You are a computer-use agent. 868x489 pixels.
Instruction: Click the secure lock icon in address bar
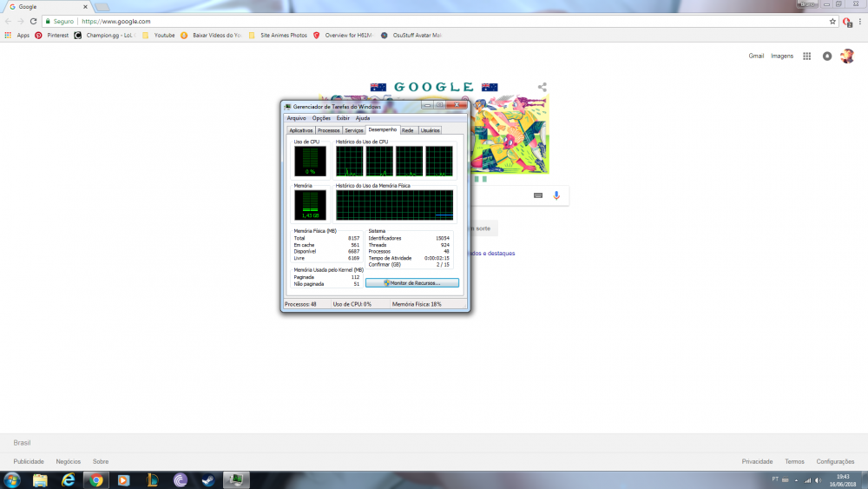click(48, 21)
